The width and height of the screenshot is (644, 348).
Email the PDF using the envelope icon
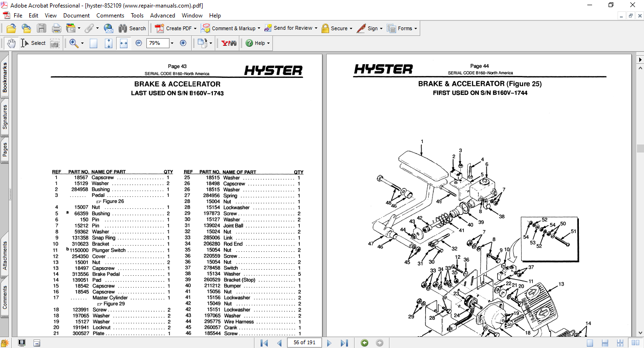pos(108,28)
